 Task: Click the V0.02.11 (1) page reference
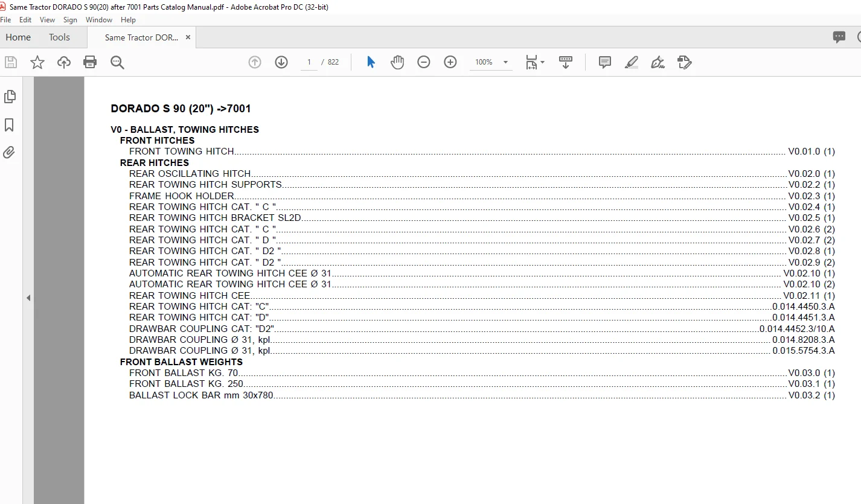pos(809,296)
